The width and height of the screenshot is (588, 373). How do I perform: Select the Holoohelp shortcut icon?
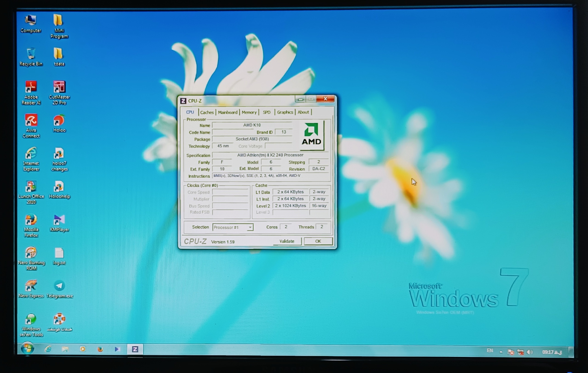[59, 190]
